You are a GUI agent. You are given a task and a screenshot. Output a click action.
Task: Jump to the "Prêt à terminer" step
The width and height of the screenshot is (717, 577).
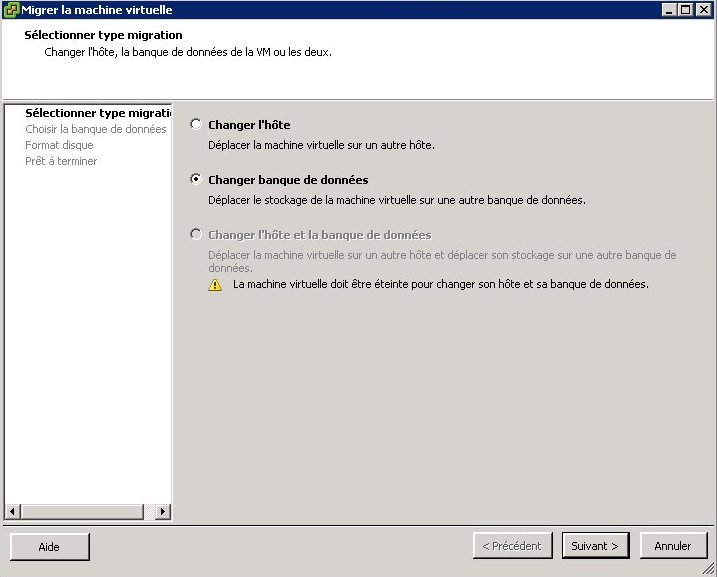click(x=61, y=161)
